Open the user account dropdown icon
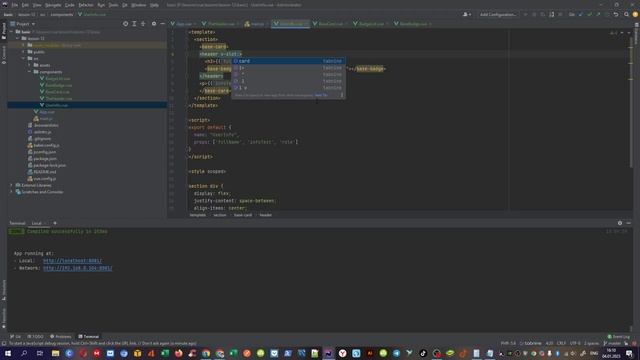 (x=467, y=14)
